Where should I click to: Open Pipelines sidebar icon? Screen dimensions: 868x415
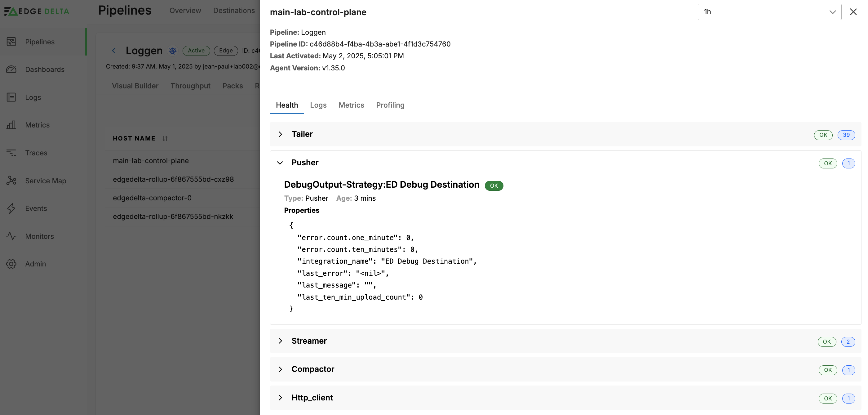pos(11,42)
